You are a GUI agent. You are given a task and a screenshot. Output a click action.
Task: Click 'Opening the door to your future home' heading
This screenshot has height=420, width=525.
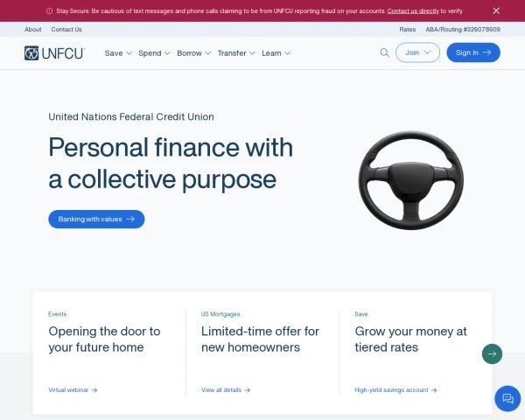(x=104, y=339)
